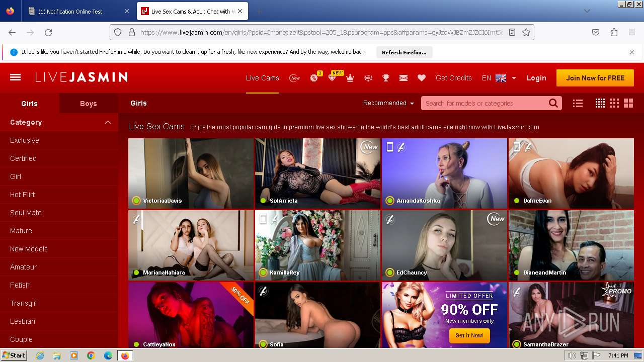Reload the page with browser refresh icon
This screenshot has width=644, height=362.
(x=48, y=32)
